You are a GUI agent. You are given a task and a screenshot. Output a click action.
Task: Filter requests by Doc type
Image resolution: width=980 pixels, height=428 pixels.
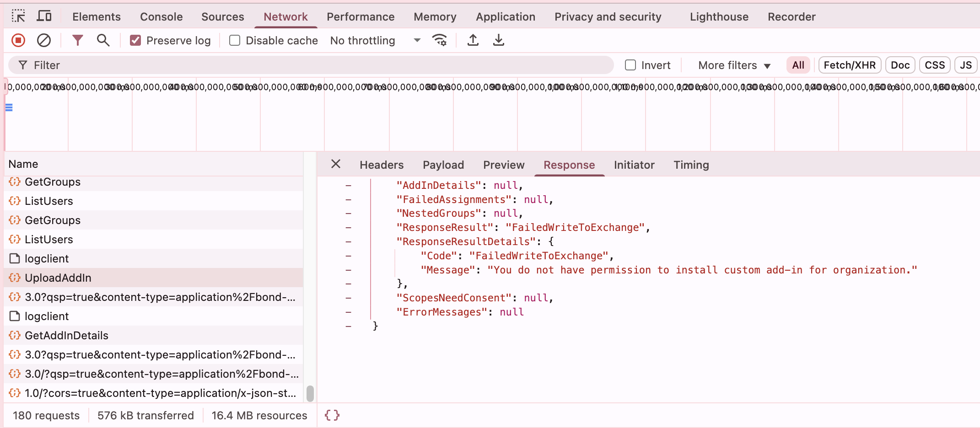pyautogui.click(x=900, y=65)
